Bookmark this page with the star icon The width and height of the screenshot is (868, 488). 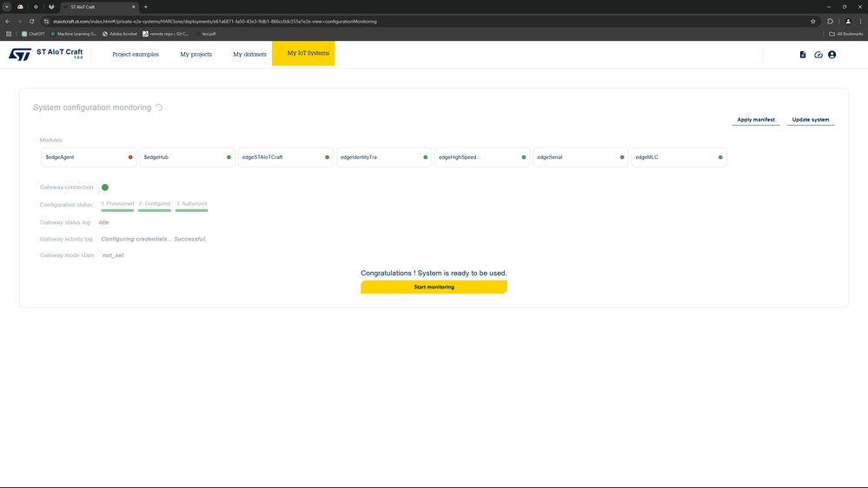point(813,22)
